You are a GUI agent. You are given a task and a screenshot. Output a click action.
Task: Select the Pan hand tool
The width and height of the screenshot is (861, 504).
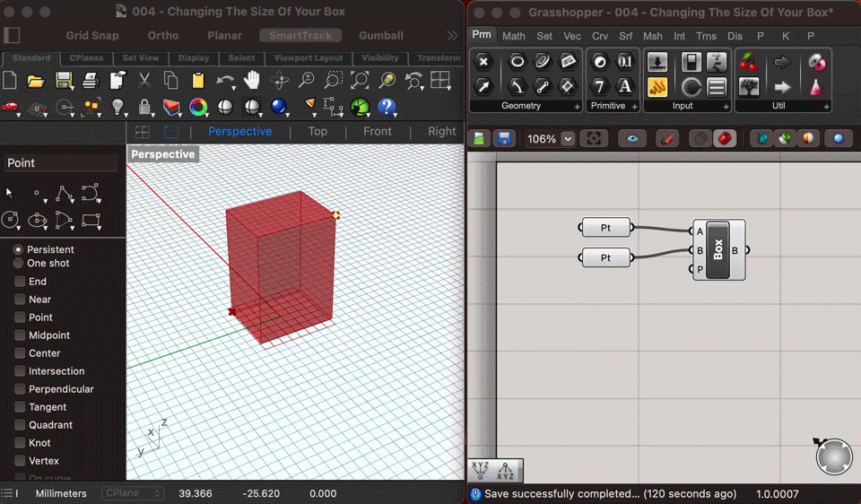(x=251, y=81)
